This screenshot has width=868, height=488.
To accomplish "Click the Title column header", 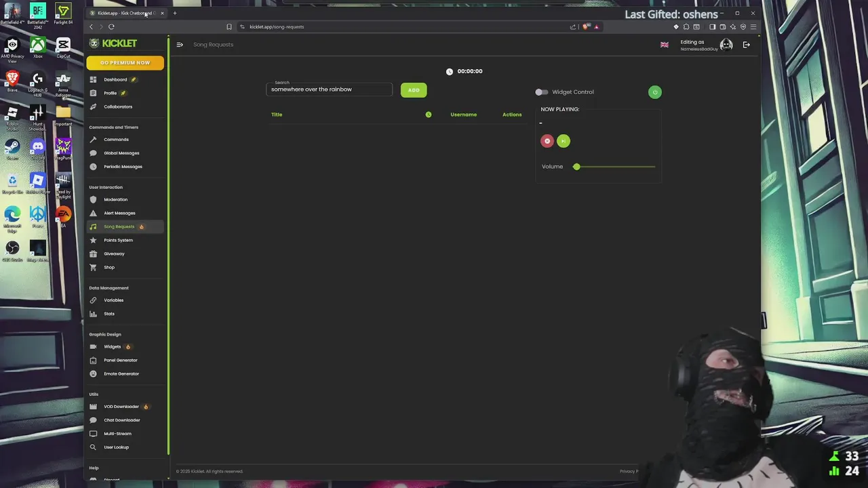I will (x=277, y=115).
